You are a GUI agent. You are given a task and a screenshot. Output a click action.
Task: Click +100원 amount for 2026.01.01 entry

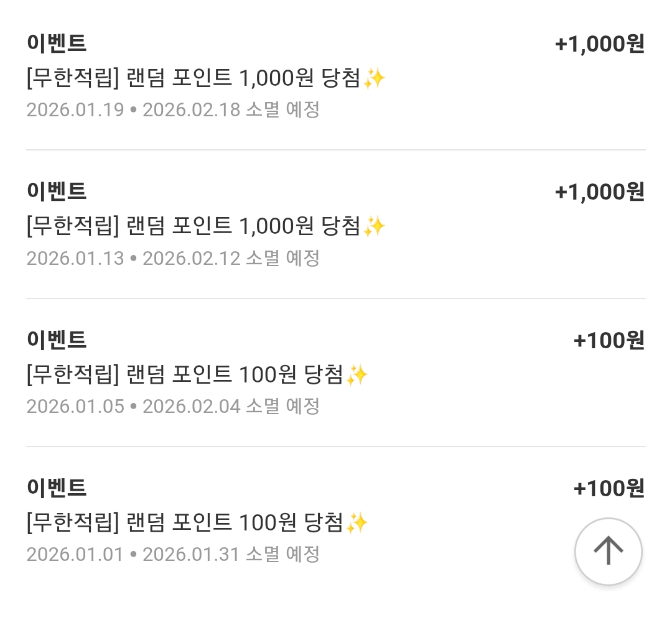click(x=608, y=489)
